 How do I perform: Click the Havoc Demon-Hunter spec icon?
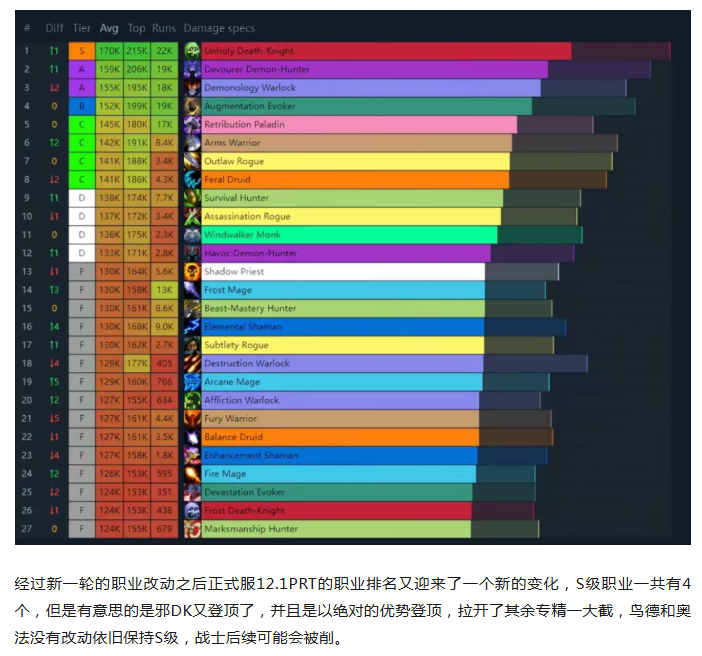[193, 253]
